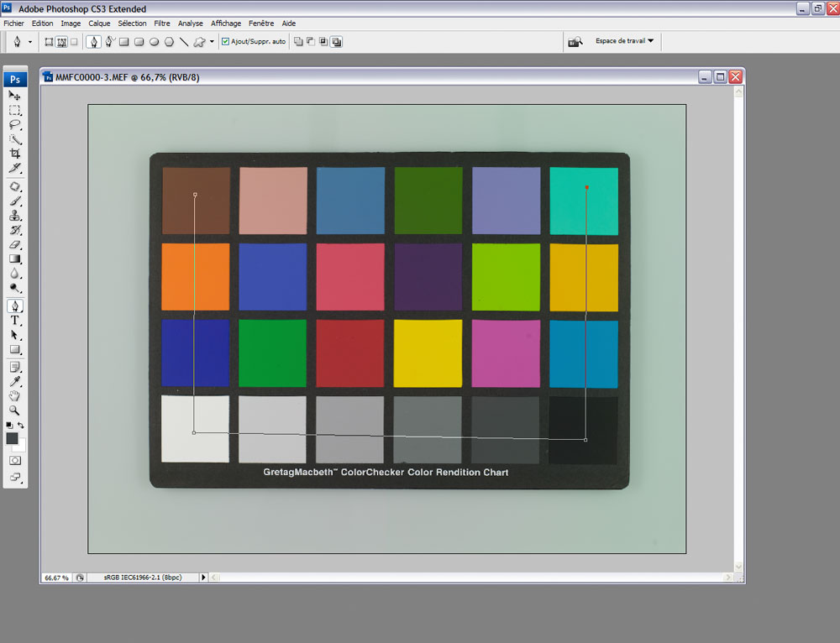Viewport: 840px width, 643px height.
Task: Swap foreground and background colors
Action: pos(20,425)
